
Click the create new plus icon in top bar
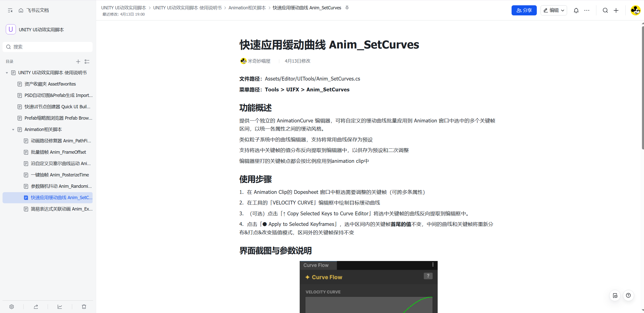pyautogui.click(x=616, y=10)
